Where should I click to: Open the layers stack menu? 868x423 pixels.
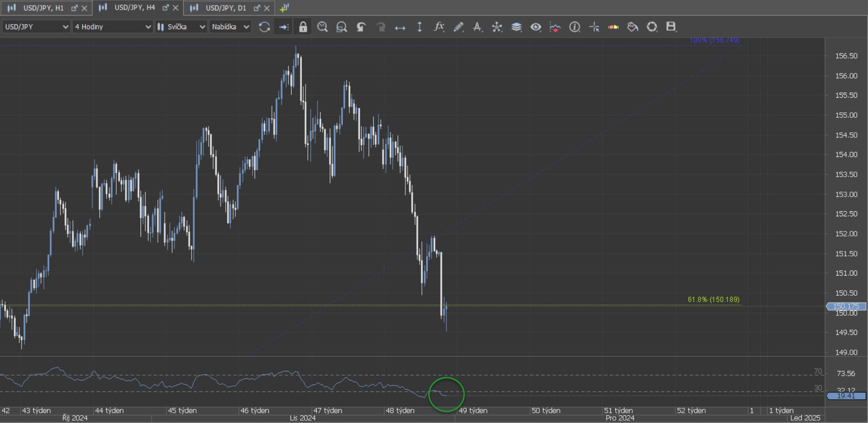516,27
